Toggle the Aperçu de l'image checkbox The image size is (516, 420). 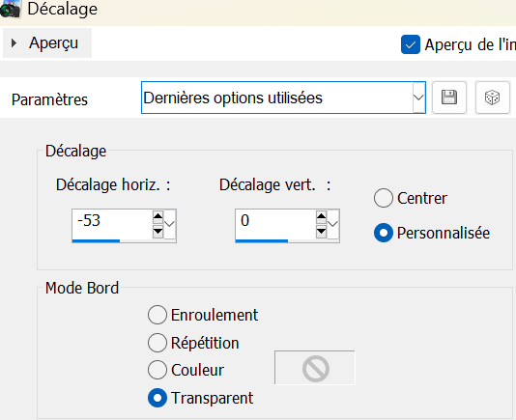point(411,44)
